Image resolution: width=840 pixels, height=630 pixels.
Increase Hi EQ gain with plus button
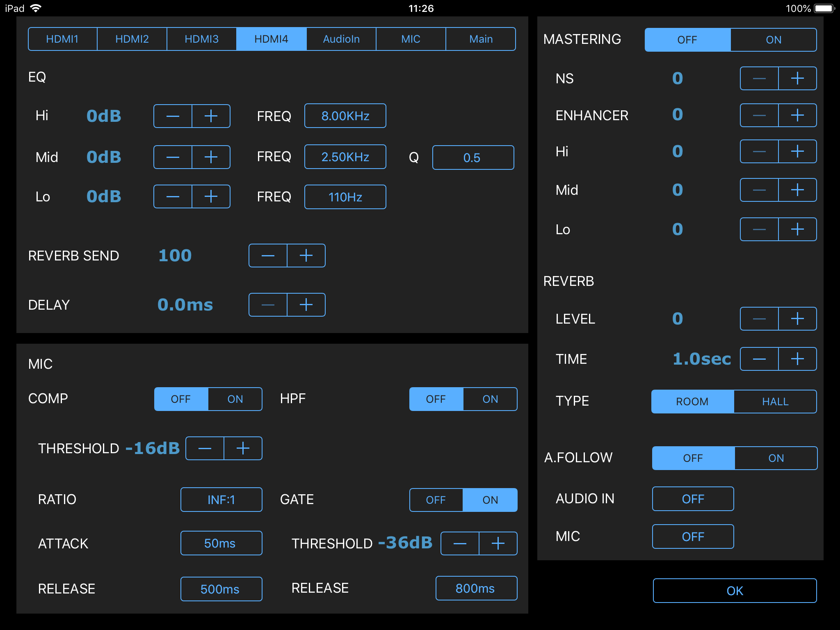click(211, 116)
